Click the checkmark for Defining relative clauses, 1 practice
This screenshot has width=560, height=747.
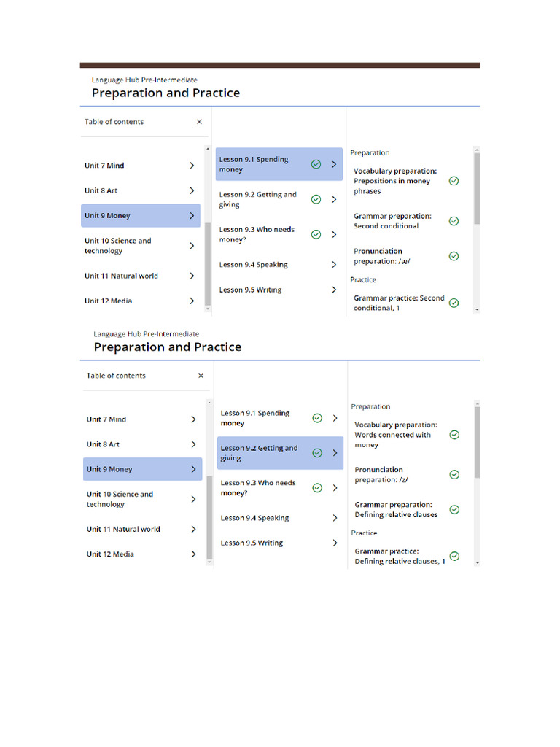tap(454, 556)
